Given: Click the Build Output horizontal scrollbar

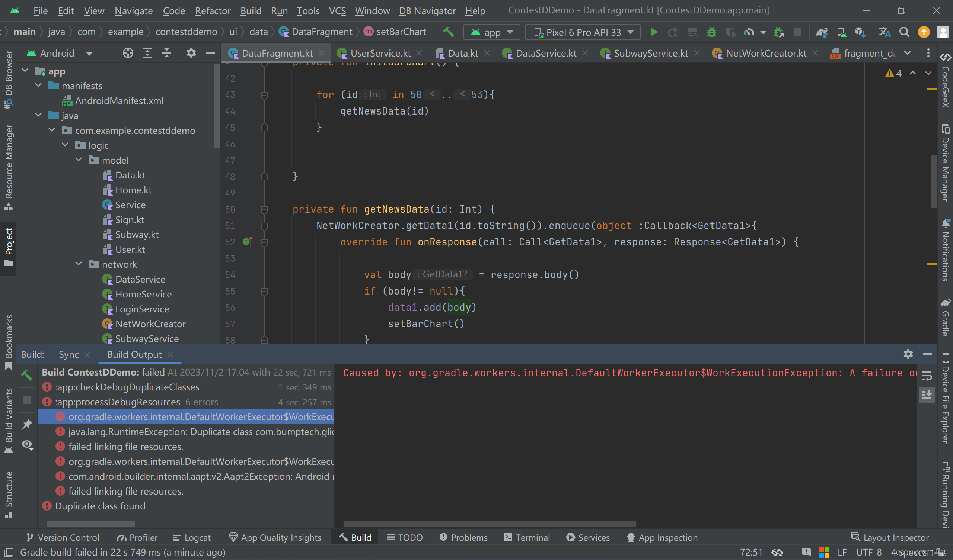Looking at the screenshot, I should [x=490, y=524].
